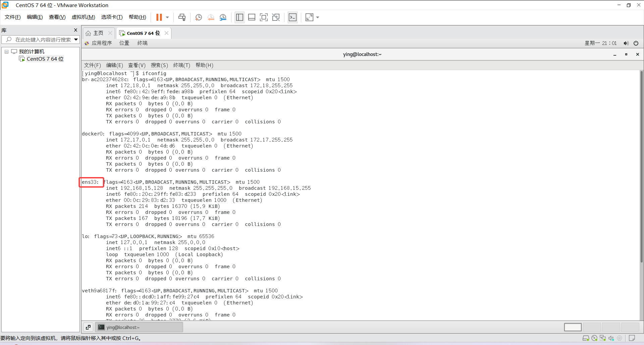Open the 位置 menu in CentOS panel

coord(124,43)
